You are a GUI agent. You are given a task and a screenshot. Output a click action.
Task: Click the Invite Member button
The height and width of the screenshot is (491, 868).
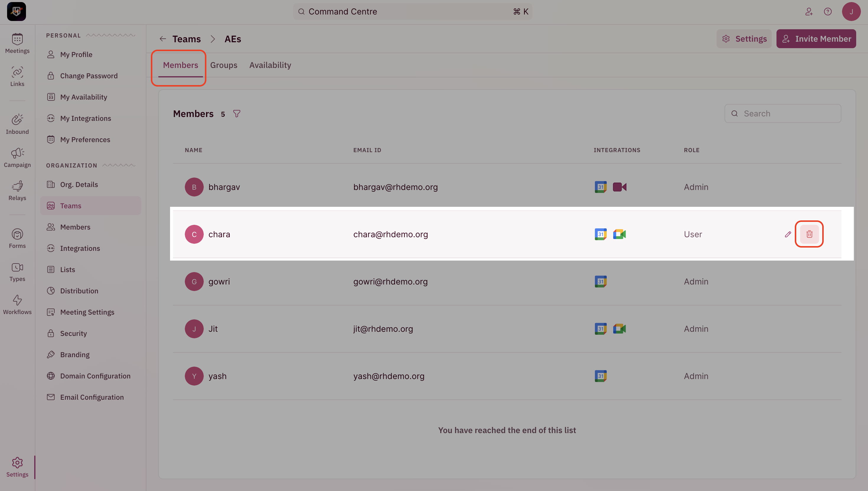(816, 39)
